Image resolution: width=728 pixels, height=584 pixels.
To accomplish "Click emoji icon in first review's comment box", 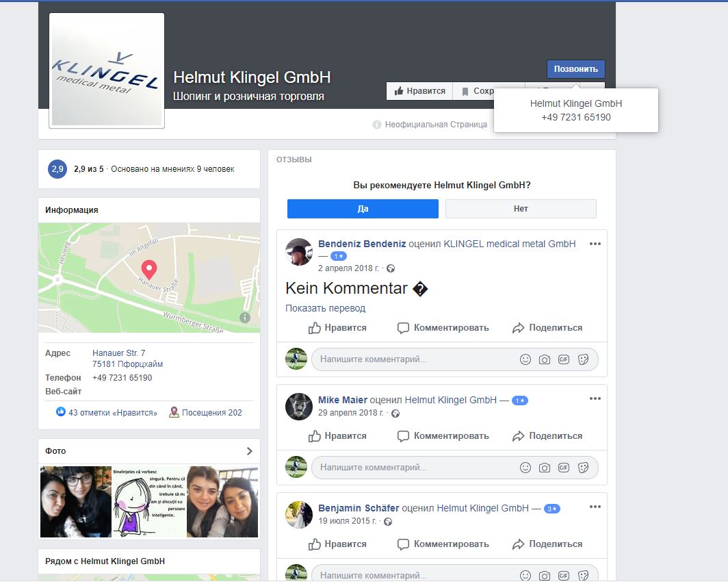I will pyautogui.click(x=525, y=359).
